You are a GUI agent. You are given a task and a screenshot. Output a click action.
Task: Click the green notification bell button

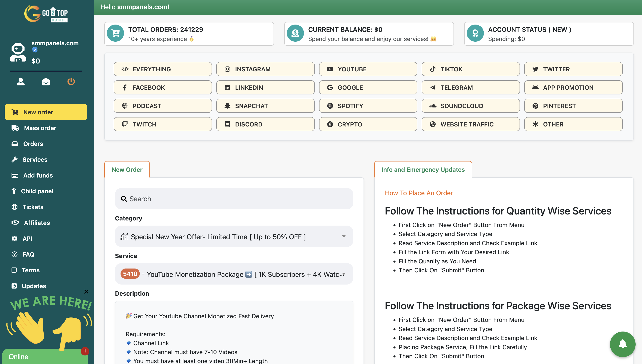[622, 344]
